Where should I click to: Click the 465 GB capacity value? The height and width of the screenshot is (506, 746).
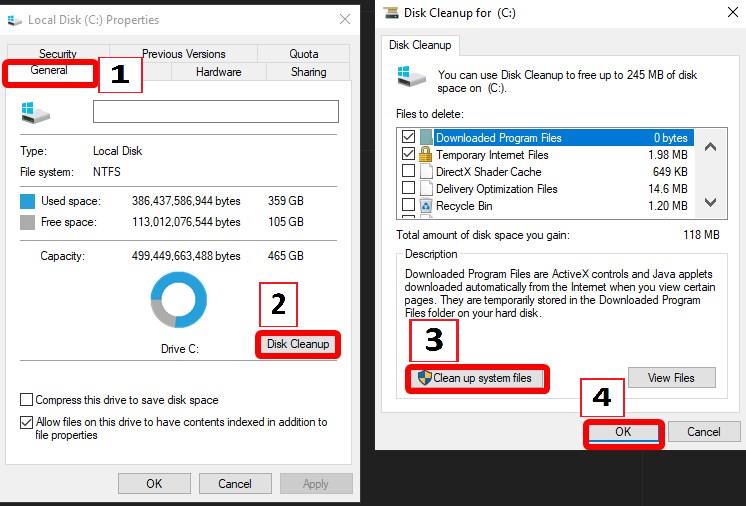click(285, 256)
